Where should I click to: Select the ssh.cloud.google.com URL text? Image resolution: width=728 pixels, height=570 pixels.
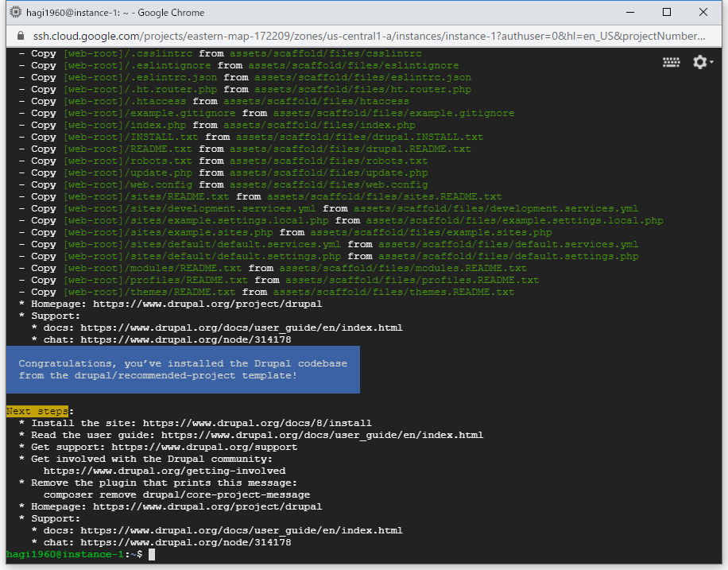(369, 37)
